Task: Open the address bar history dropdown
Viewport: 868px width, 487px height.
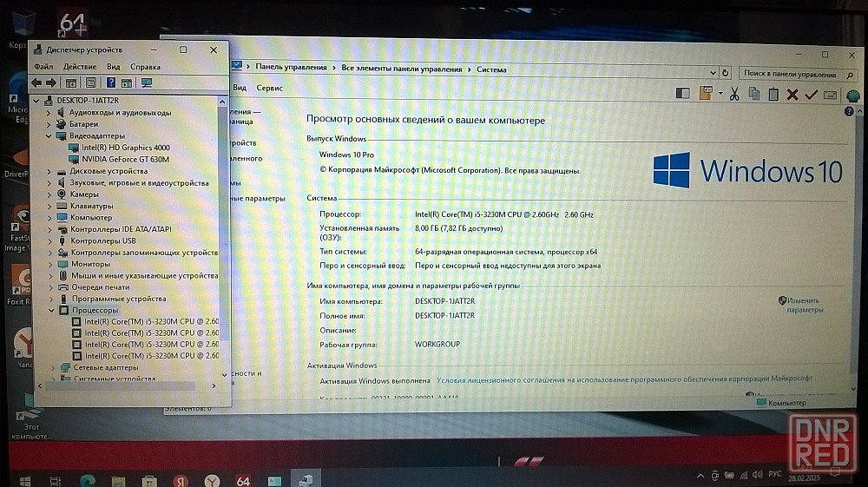Action: (x=713, y=72)
